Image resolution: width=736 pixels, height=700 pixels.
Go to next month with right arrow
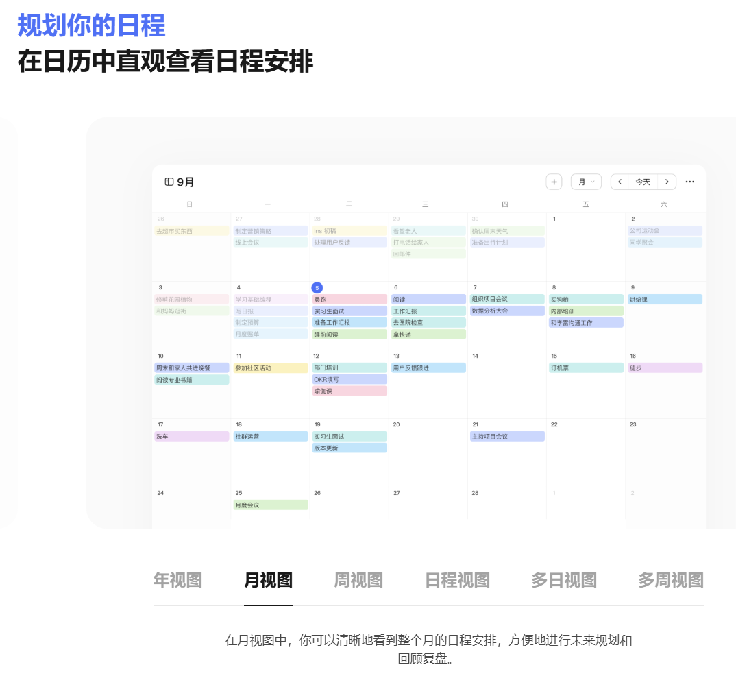(x=667, y=182)
